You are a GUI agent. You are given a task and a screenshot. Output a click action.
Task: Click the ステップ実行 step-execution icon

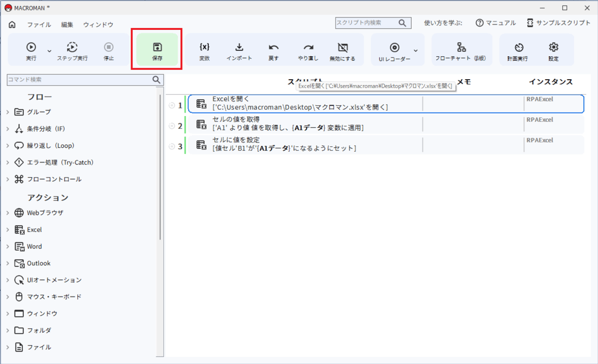(x=71, y=50)
